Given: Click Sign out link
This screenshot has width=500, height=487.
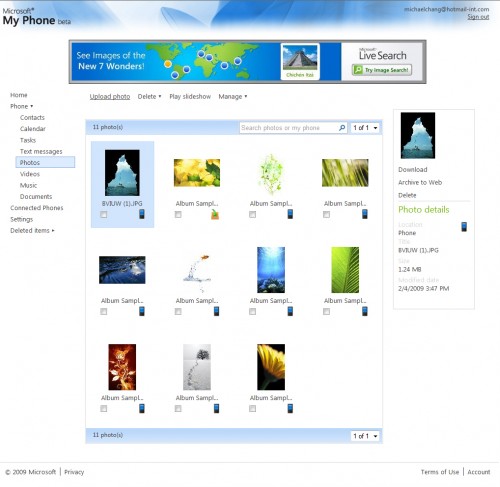Looking at the screenshot, I should (x=478, y=17).
